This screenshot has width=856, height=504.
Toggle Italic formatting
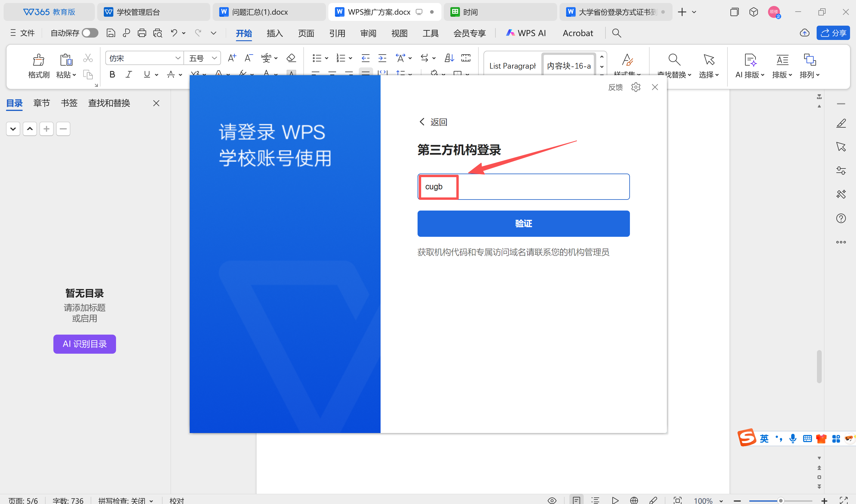128,74
